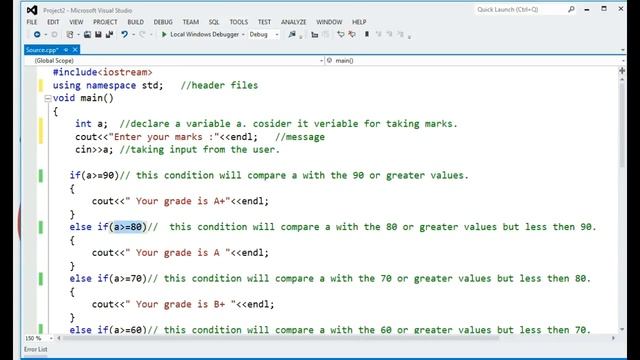Viewport: 640px width, 360px height.
Task: Click the horizontal scrollbar left arrow
Action: click(59, 338)
